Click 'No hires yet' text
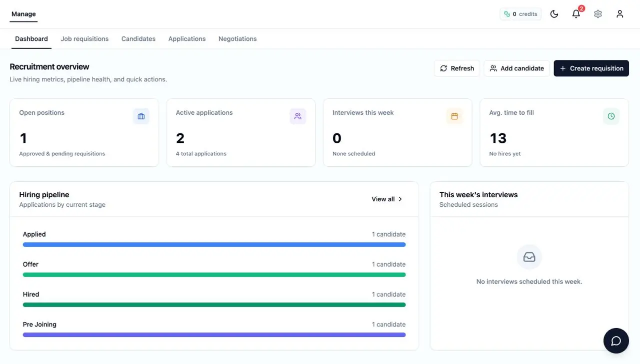The width and height of the screenshot is (640, 364). 505,154
